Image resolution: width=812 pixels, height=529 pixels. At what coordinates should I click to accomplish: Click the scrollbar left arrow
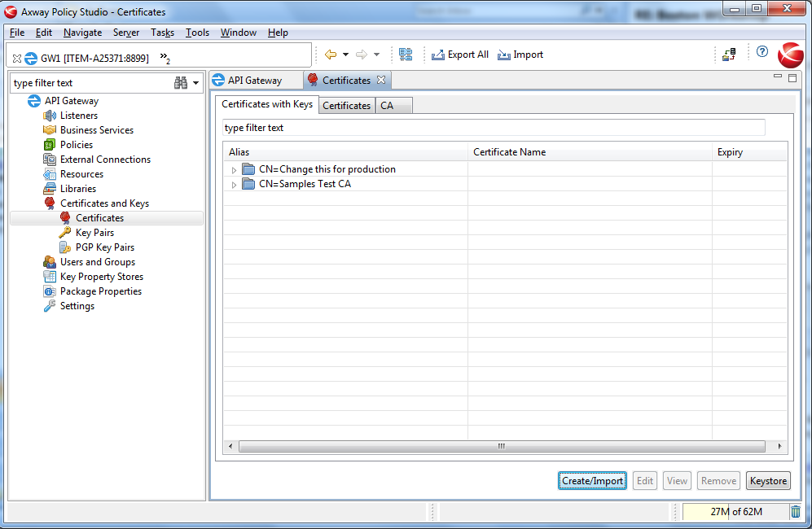pos(230,446)
